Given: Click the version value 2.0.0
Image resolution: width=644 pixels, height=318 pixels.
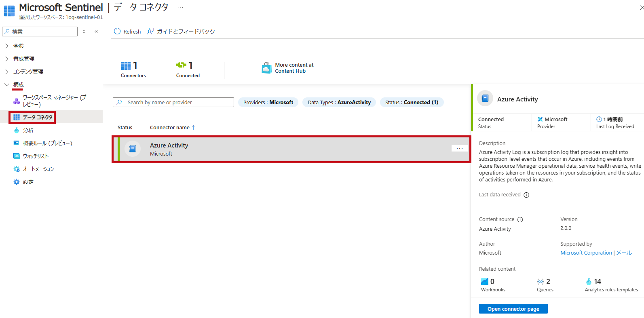Looking at the screenshot, I should tap(566, 228).
